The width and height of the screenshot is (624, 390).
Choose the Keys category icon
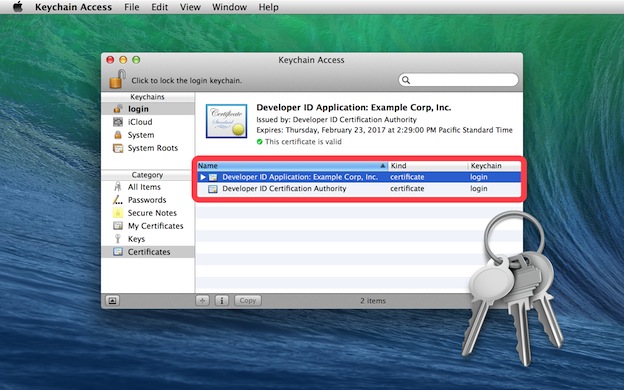click(x=118, y=239)
